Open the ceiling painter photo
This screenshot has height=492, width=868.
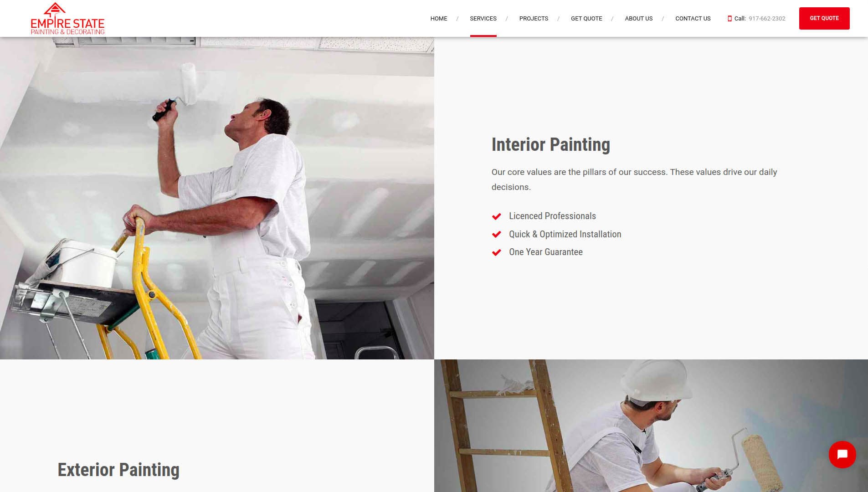pyautogui.click(x=217, y=198)
